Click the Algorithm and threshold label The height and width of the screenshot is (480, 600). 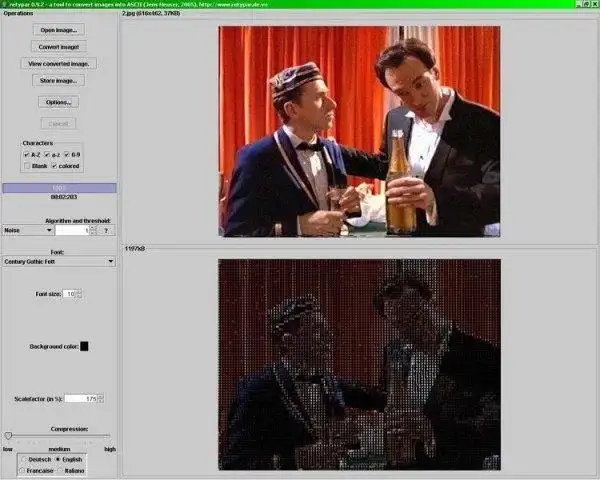78,221
